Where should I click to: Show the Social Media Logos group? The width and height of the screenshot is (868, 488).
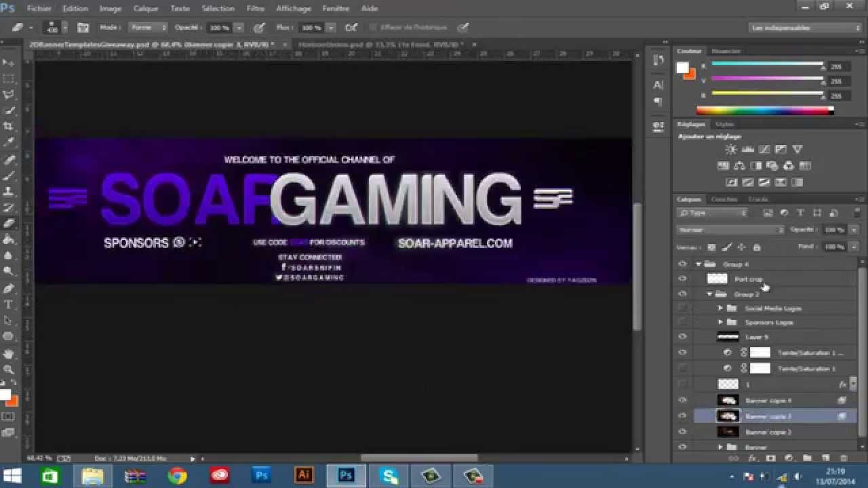point(682,308)
